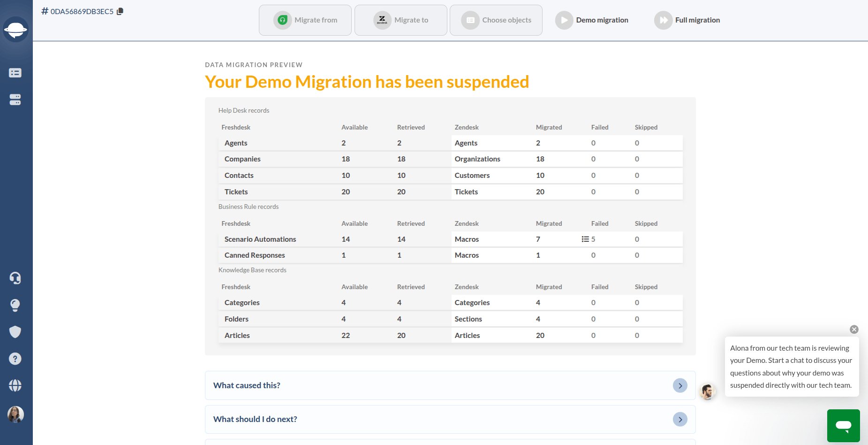Screen dimensions: 868x445
Task: Click the tech agent avatar by chat popup
Action: point(707,391)
